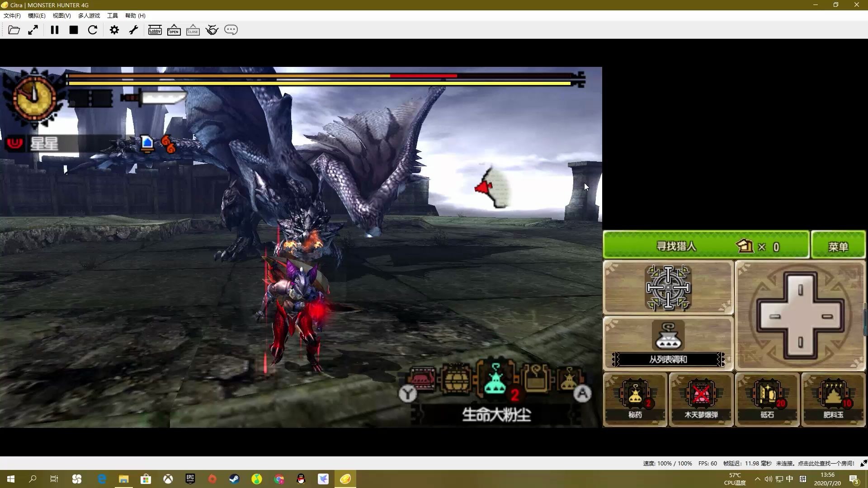This screenshot has width=868, height=488.
Task: Click the barrel bomb item icon
Action: coord(456,379)
